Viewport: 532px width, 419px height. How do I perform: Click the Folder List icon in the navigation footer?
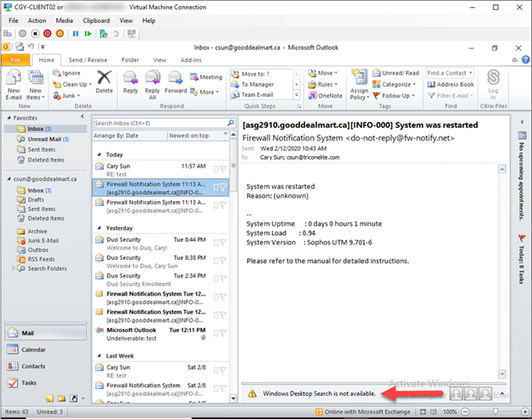61,399
